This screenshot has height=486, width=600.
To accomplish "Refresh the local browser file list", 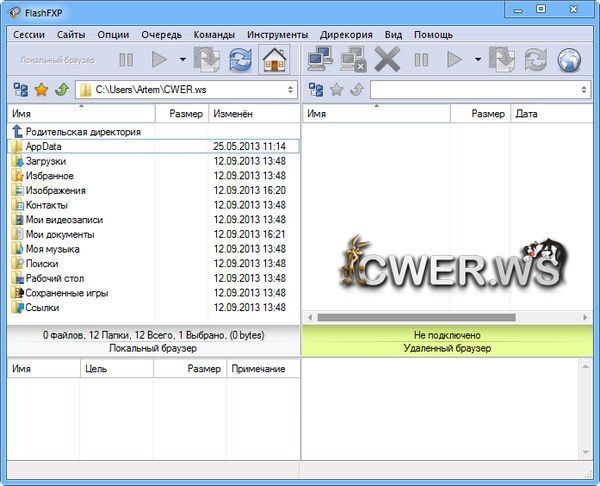I will click(x=240, y=60).
